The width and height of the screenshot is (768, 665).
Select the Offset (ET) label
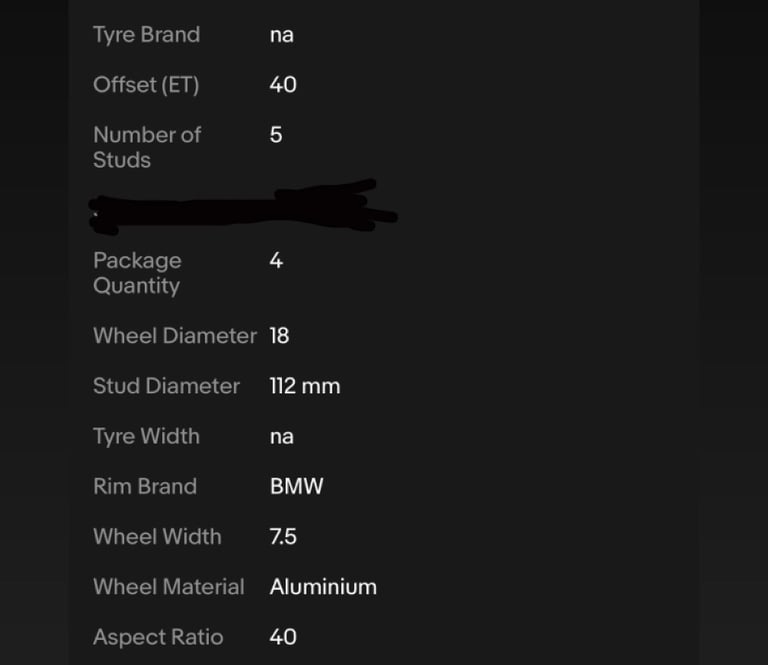[146, 85]
